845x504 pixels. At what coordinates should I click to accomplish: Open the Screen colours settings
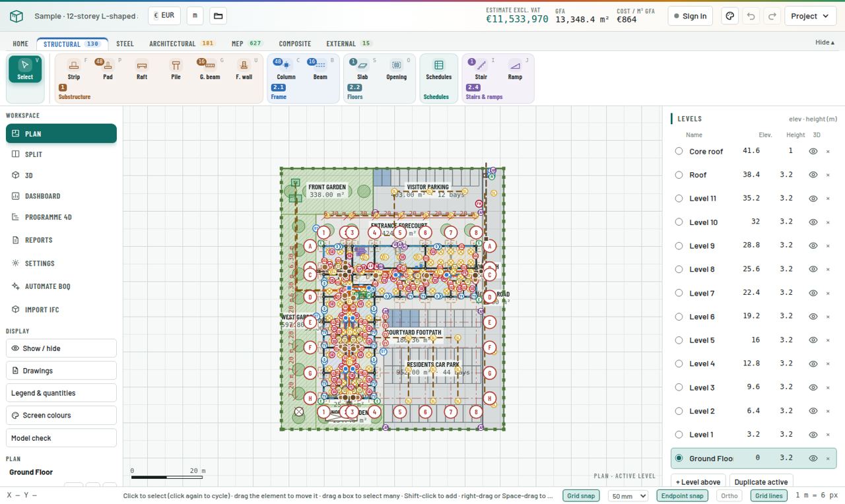tap(61, 416)
